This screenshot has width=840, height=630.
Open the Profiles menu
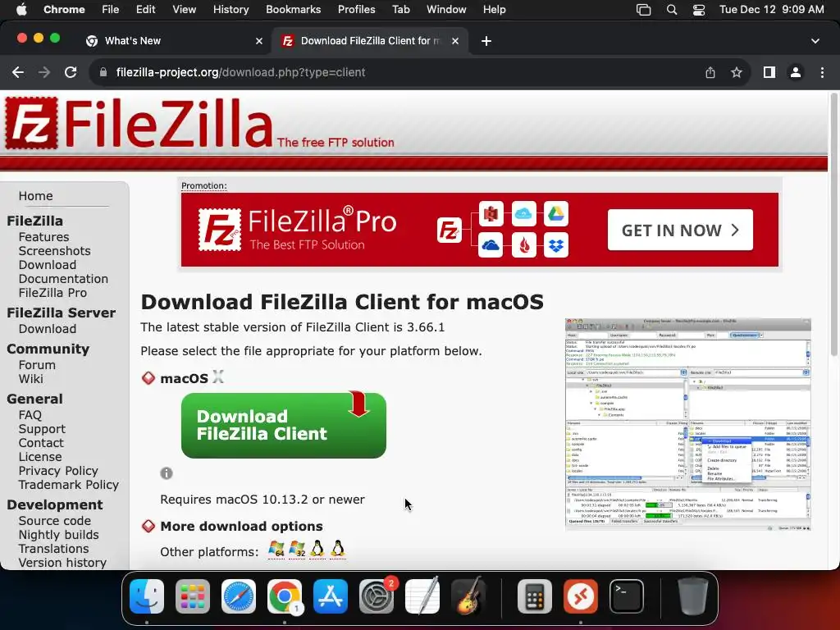pyautogui.click(x=356, y=9)
